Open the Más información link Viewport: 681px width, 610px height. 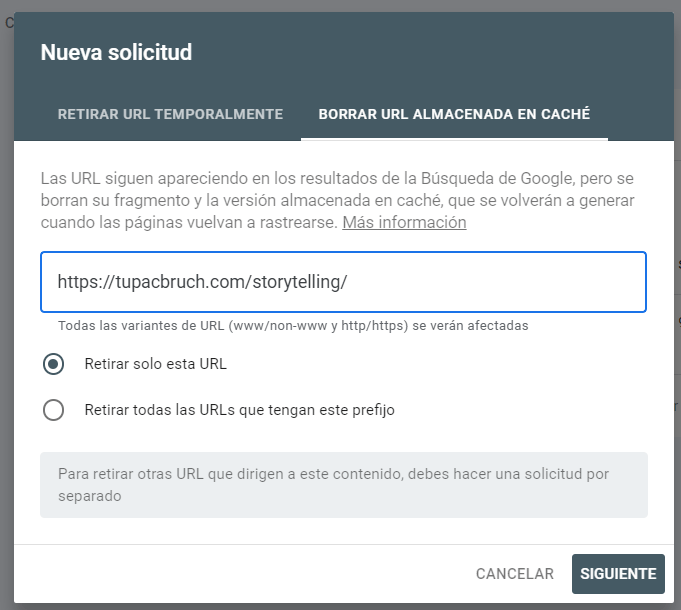pos(404,222)
